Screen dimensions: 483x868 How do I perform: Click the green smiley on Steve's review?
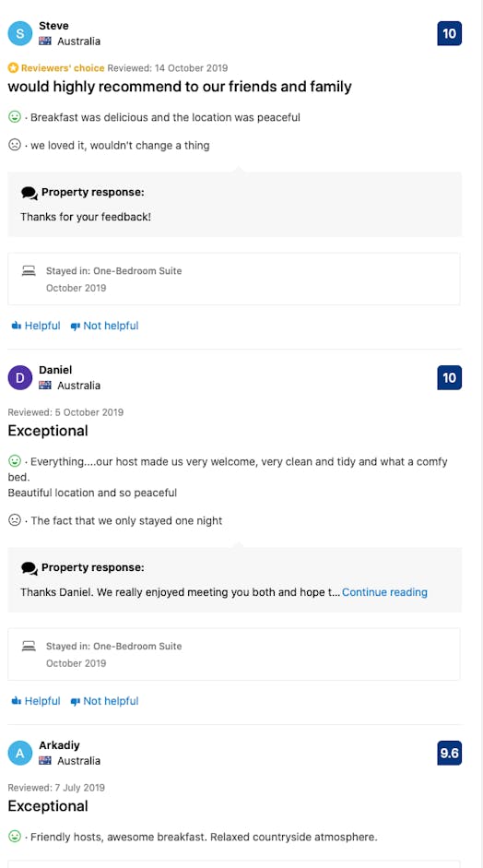tap(15, 117)
